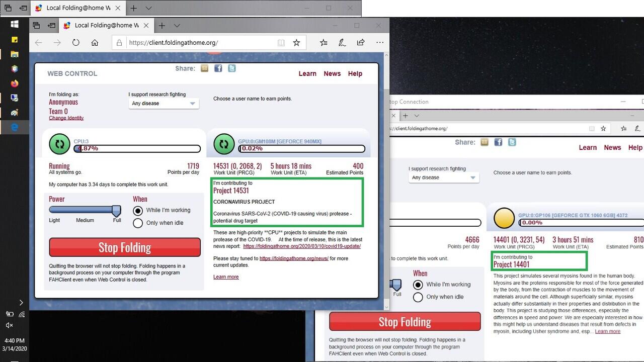Expand tab list chevron in front Edge
This screenshot has height=362, width=644.
coord(177,25)
